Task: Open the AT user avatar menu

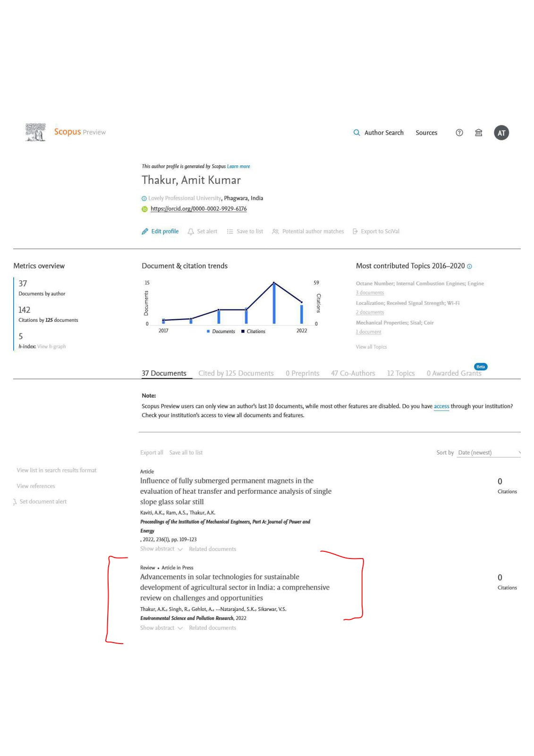Action: 501,133
